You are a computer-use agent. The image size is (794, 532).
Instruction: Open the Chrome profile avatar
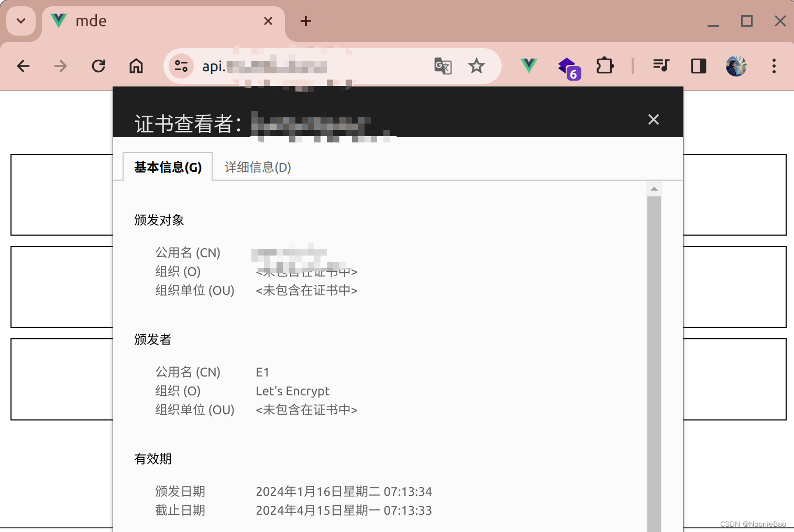pyautogui.click(x=736, y=66)
